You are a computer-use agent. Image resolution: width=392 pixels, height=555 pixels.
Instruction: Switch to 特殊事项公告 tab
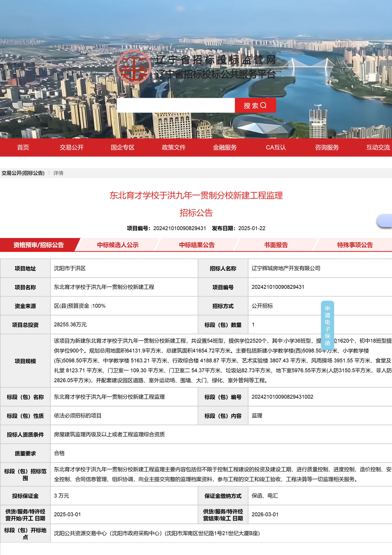pyautogui.click(x=355, y=245)
